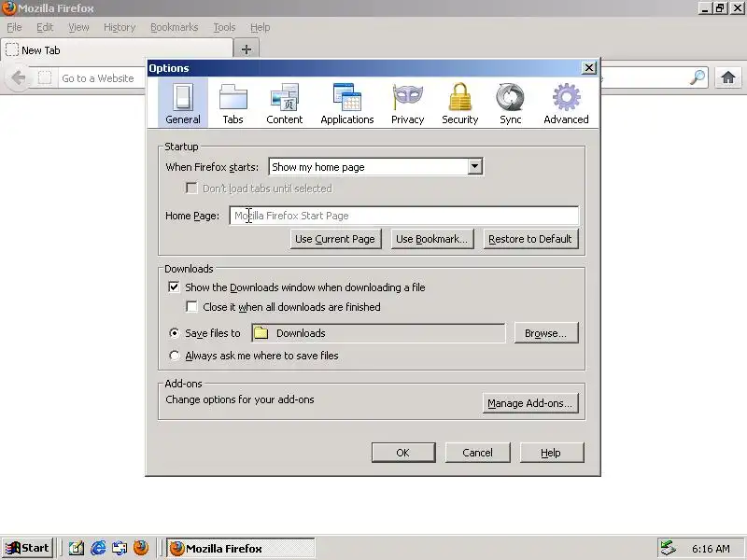The image size is (747, 560).
Task: Open the Tools menu
Action: click(224, 27)
